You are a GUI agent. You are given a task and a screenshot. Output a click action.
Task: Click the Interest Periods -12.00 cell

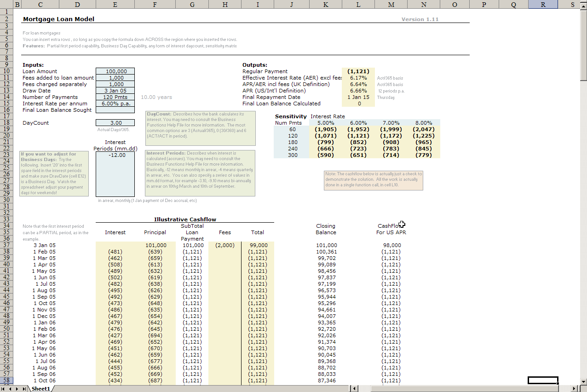115,155
